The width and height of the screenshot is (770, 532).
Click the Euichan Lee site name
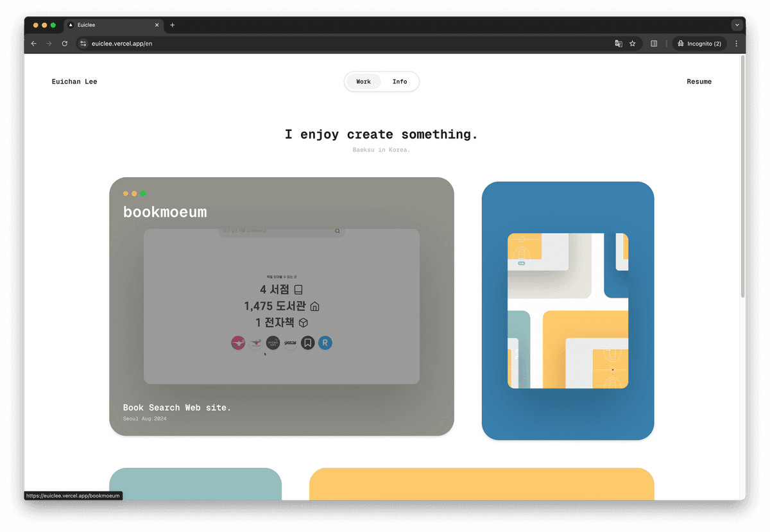click(74, 82)
